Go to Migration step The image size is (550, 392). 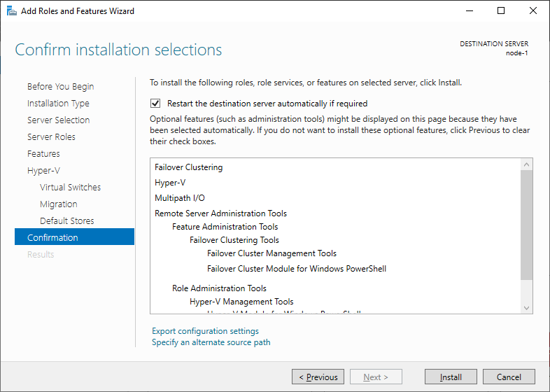pyautogui.click(x=59, y=204)
